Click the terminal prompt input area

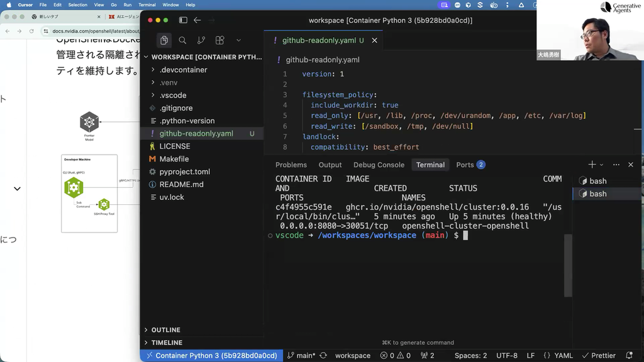coord(465,235)
